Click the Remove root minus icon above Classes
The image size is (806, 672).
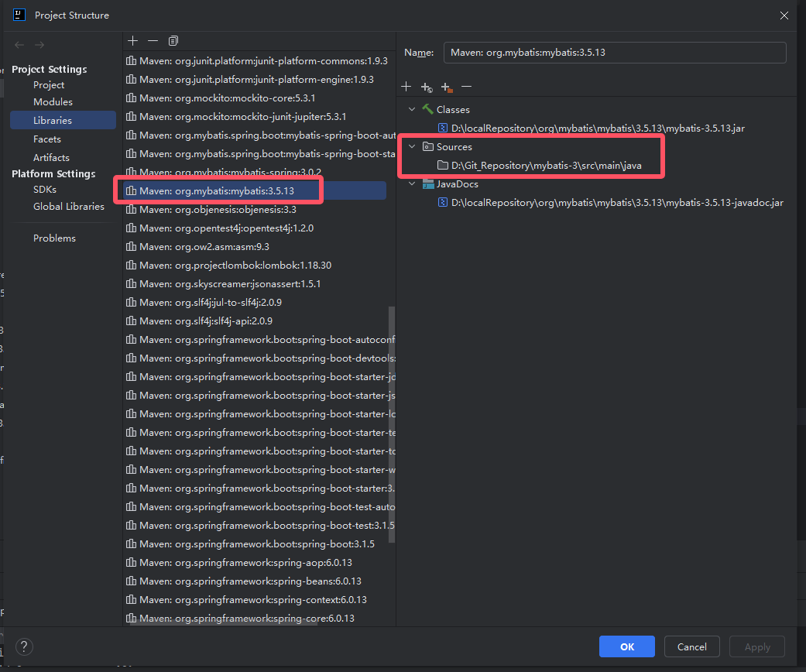(466, 87)
